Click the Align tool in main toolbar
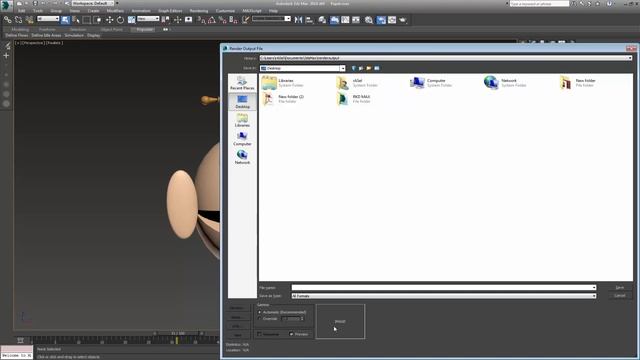 coord(309,20)
